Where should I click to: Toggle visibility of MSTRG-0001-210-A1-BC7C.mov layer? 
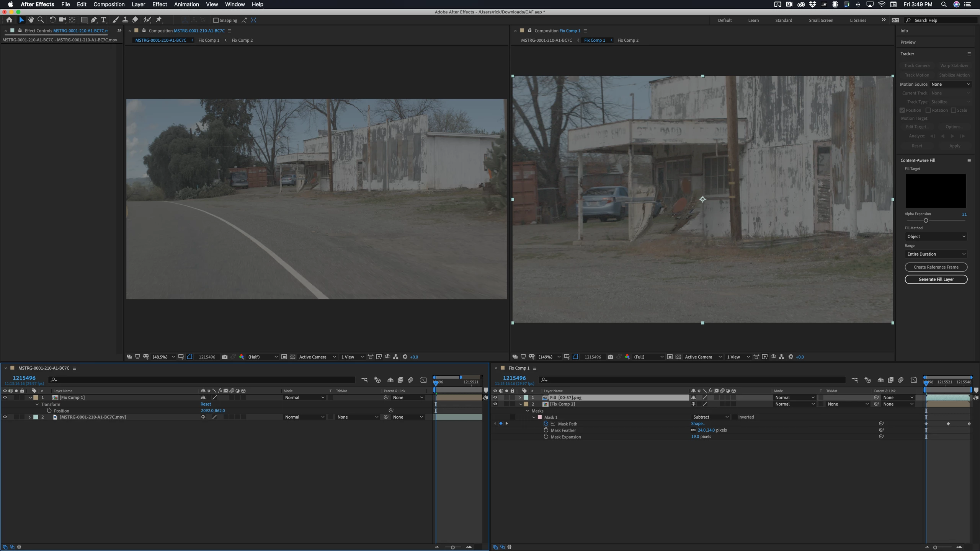point(5,417)
